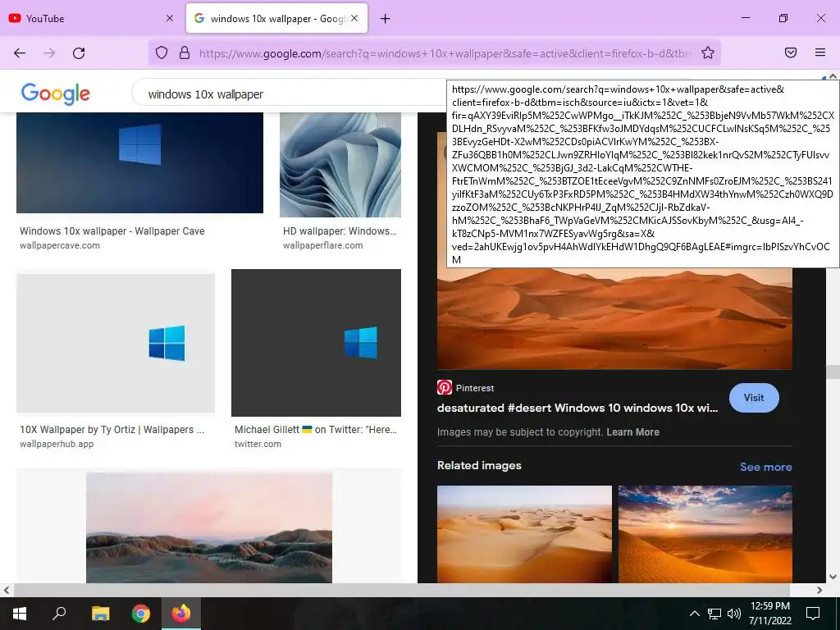Open the wallpaperflare blue folds thumbnail
Screen dimensions: 840x630
tap(340, 164)
